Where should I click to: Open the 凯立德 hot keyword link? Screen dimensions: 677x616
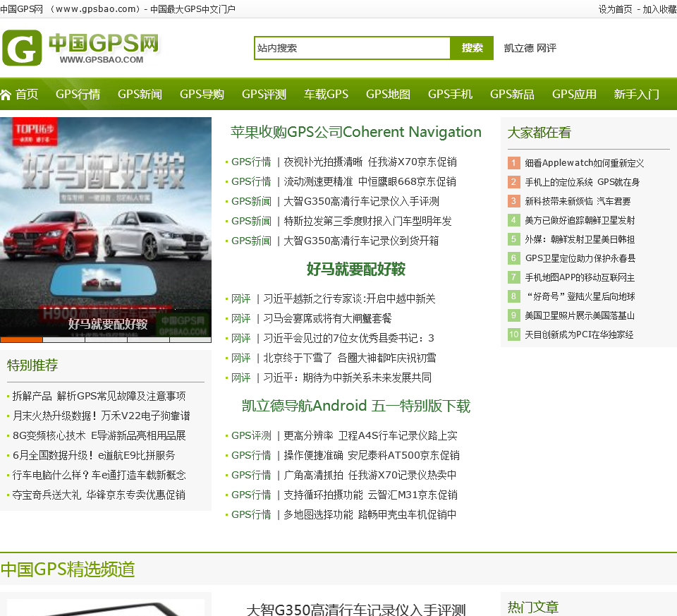coord(518,48)
